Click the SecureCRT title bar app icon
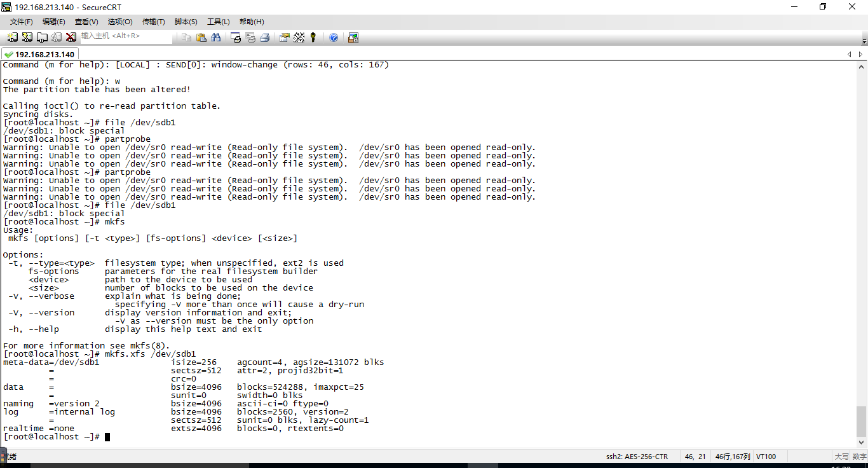Viewport: 868px width, 468px height. [x=6, y=7]
